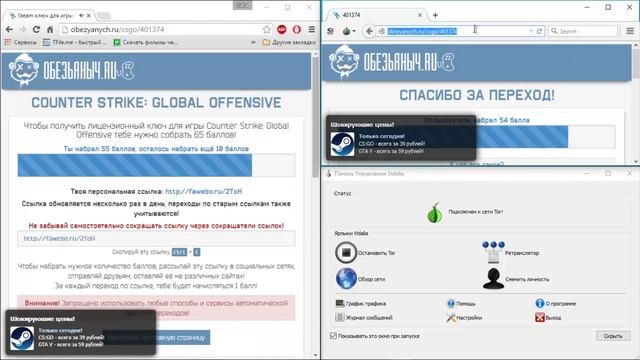
Task: Expand the Firefox URL history dropdown
Action: 531,31
